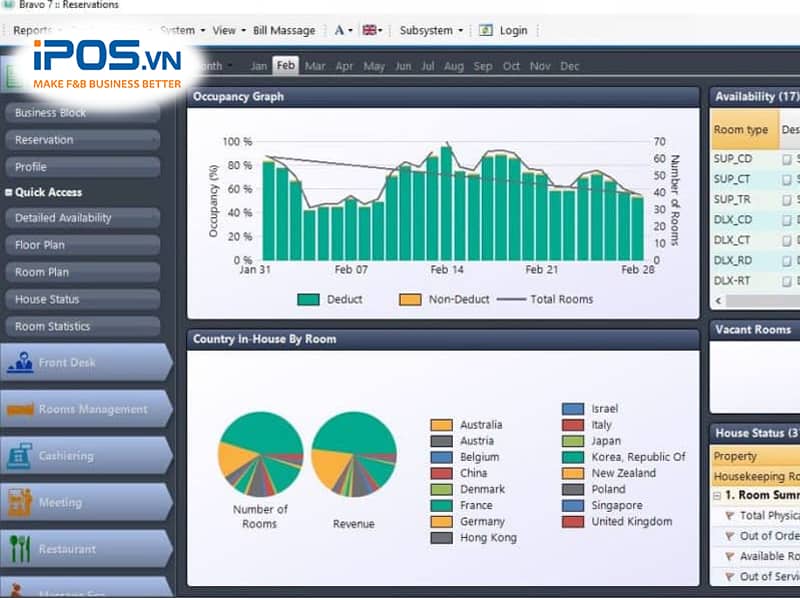Viewport: 800px width, 600px height.
Task: Tick the checkbox in the DLX_RD row
Action: (x=787, y=260)
